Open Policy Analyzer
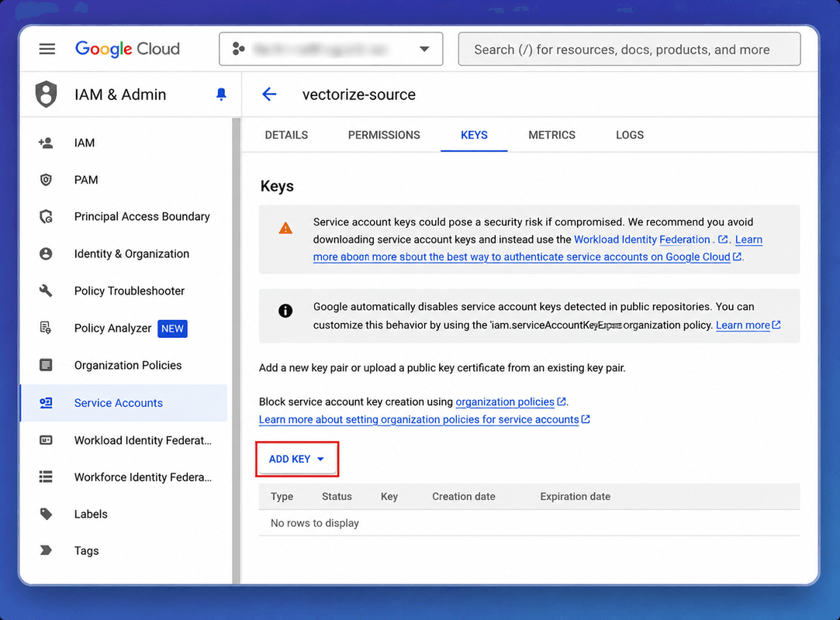The height and width of the screenshot is (620, 840). pyautogui.click(x=112, y=328)
